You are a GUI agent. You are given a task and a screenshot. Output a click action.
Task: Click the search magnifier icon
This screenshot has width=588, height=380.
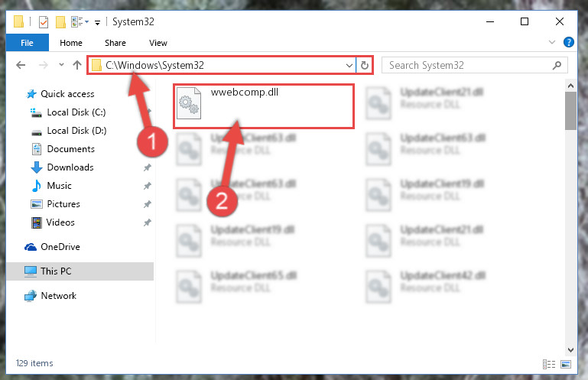pyautogui.click(x=557, y=65)
